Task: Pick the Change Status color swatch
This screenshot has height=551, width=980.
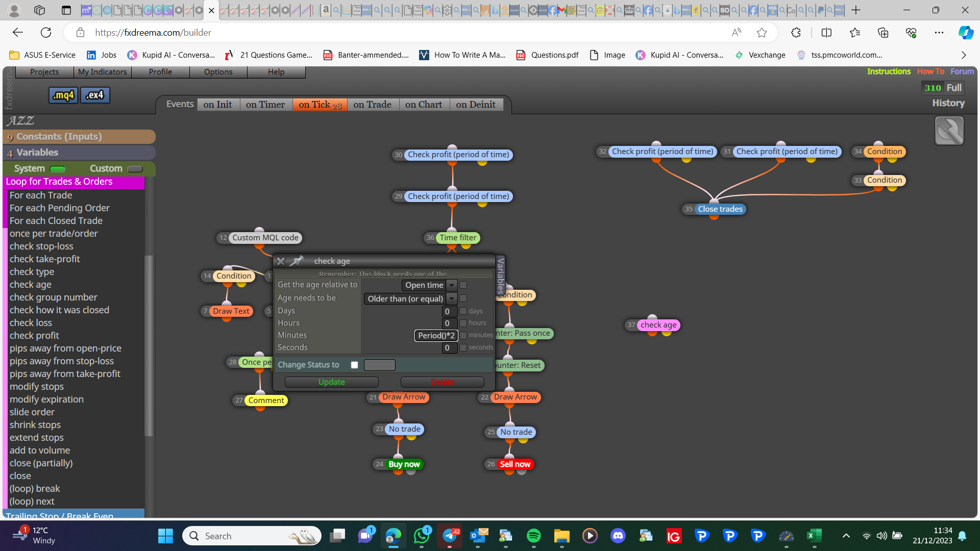Action: 380,365
